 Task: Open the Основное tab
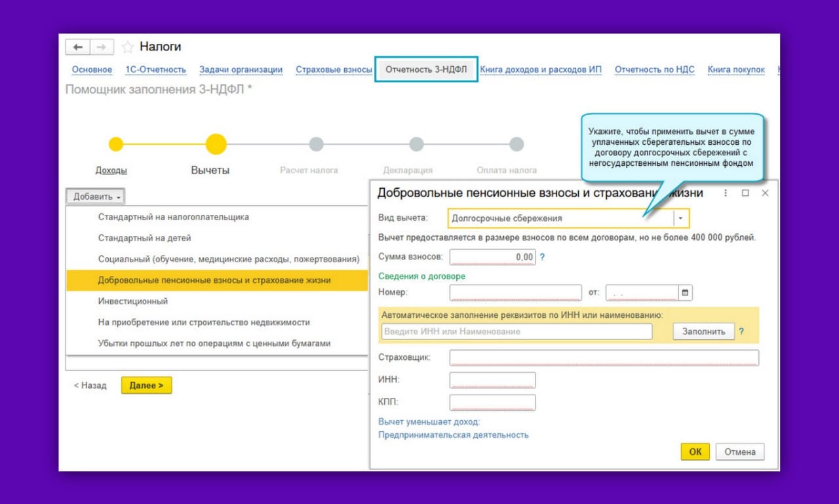coord(92,69)
